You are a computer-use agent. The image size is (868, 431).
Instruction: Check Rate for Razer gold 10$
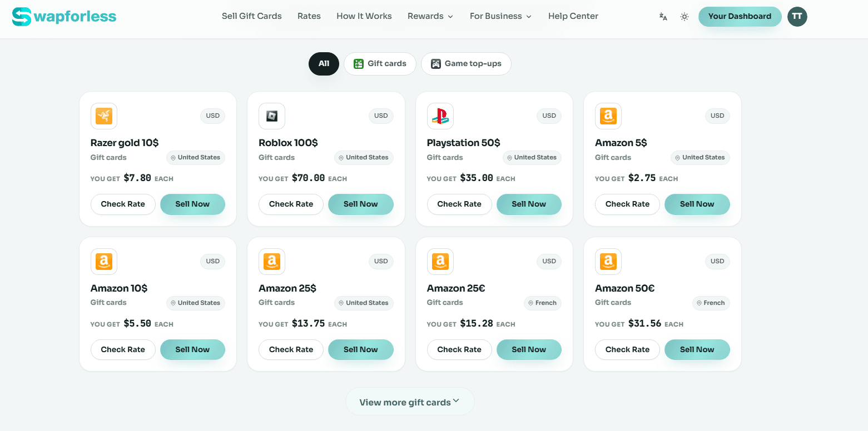[x=123, y=204]
